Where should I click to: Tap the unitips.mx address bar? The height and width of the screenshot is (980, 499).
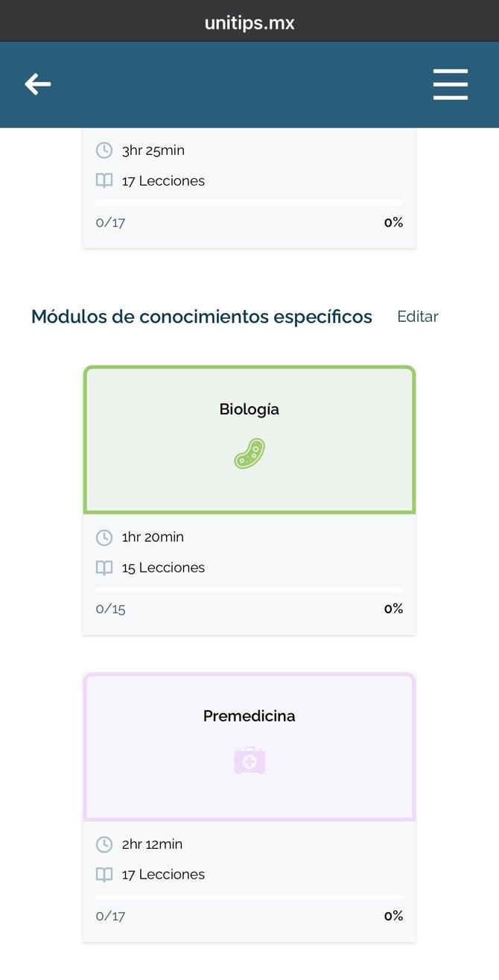pyautogui.click(x=249, y=23)
